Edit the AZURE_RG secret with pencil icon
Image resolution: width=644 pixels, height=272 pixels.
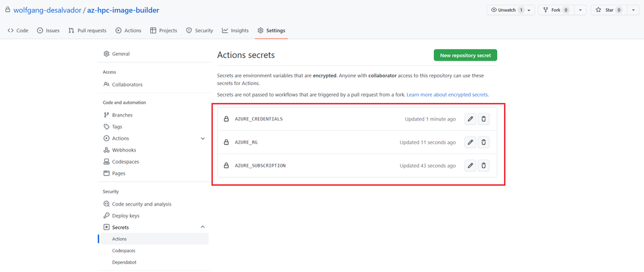[x=471, y=142]
